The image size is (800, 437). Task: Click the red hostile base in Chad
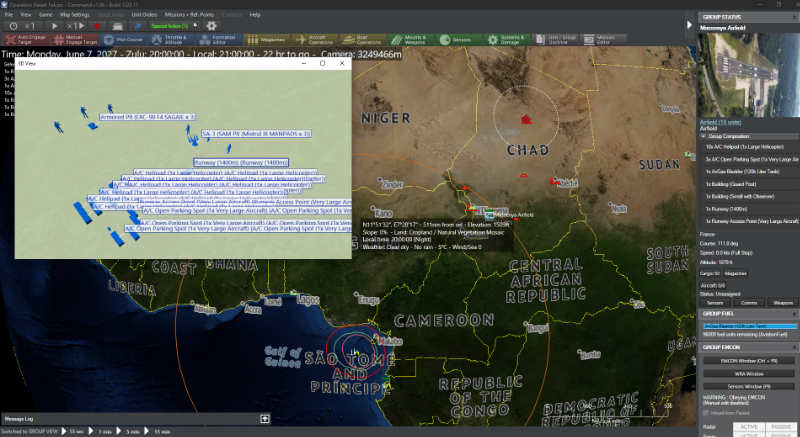coord(526,119)
